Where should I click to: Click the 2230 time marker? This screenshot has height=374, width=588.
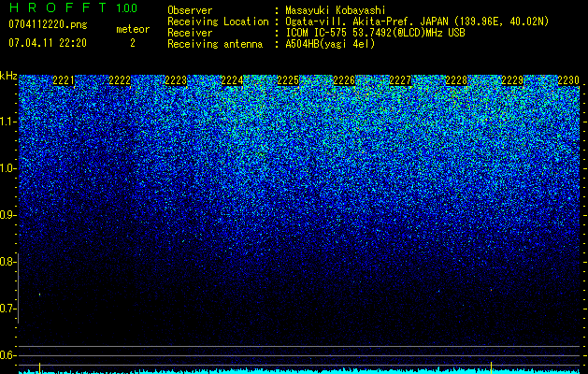pyautogui.click(x=568, y=80)
